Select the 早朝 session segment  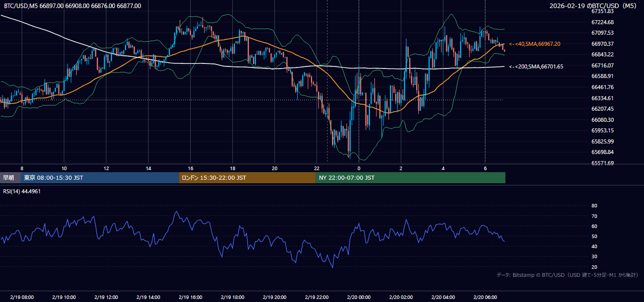pyautogui.click(x=10, y=178)
